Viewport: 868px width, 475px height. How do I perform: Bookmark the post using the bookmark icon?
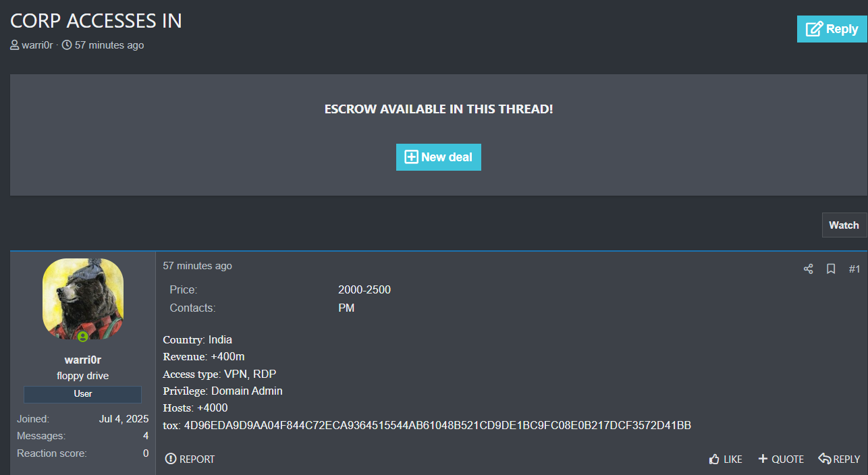(x=831, y=269)
